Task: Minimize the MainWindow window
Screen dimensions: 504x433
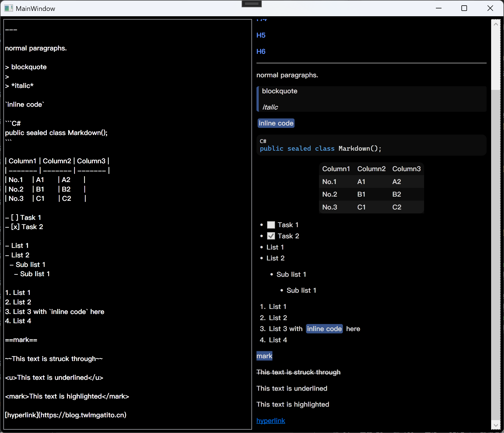Action: click(x=439, y=8)
